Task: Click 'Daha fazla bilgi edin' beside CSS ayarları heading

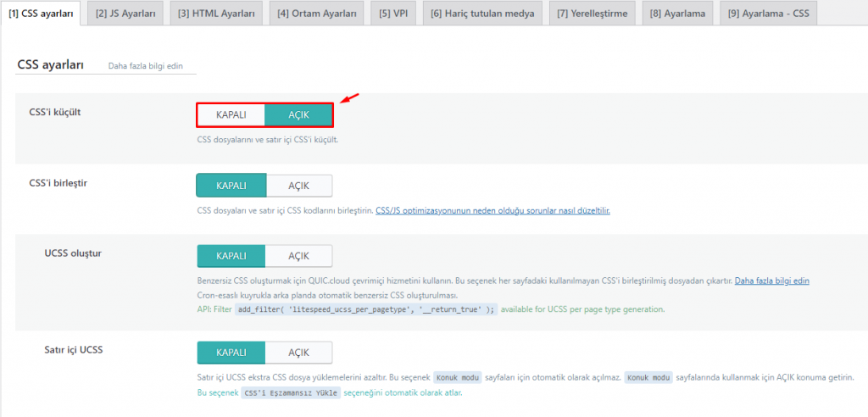Action: tap(146, 66)
